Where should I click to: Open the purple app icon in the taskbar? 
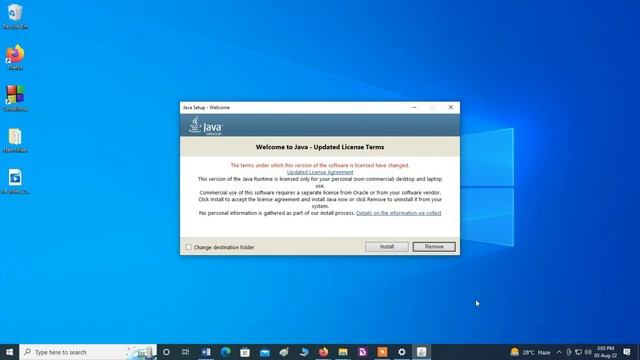362,352
